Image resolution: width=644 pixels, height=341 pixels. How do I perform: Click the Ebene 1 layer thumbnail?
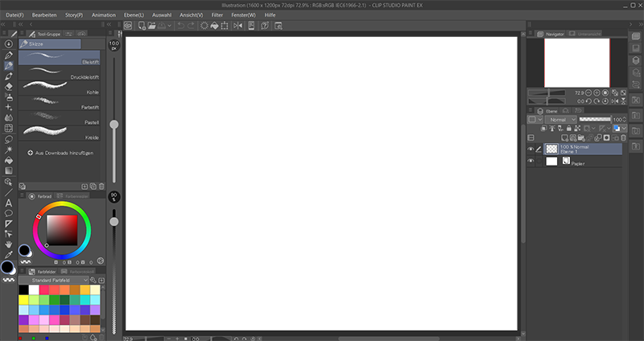pyautogui.click(x=551, y=149)
